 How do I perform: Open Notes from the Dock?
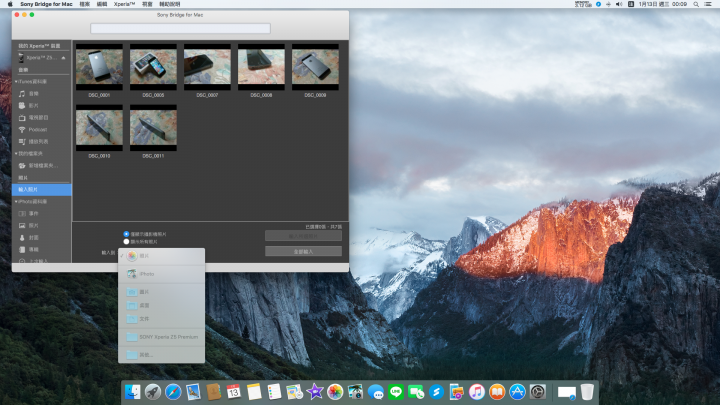click(x=254, y=392)
